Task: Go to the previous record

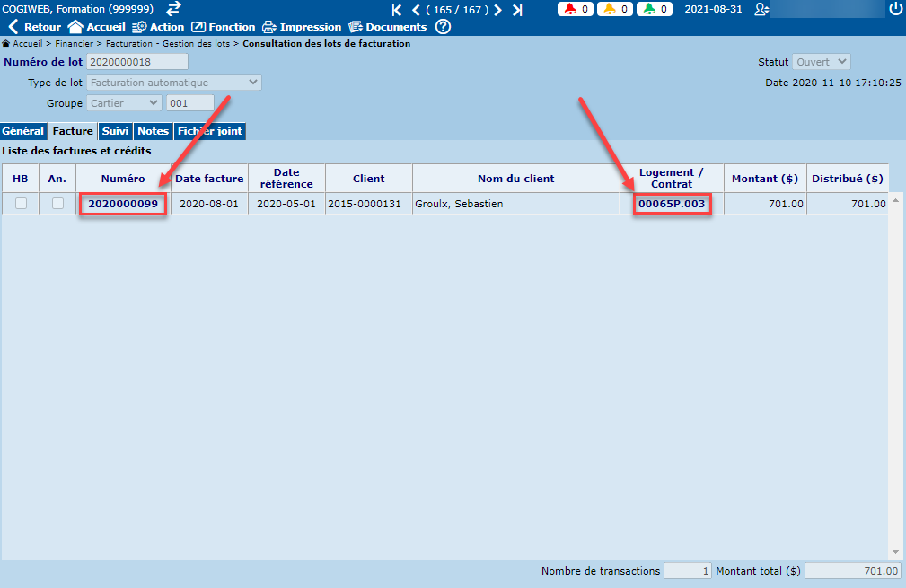Action: 416,10
